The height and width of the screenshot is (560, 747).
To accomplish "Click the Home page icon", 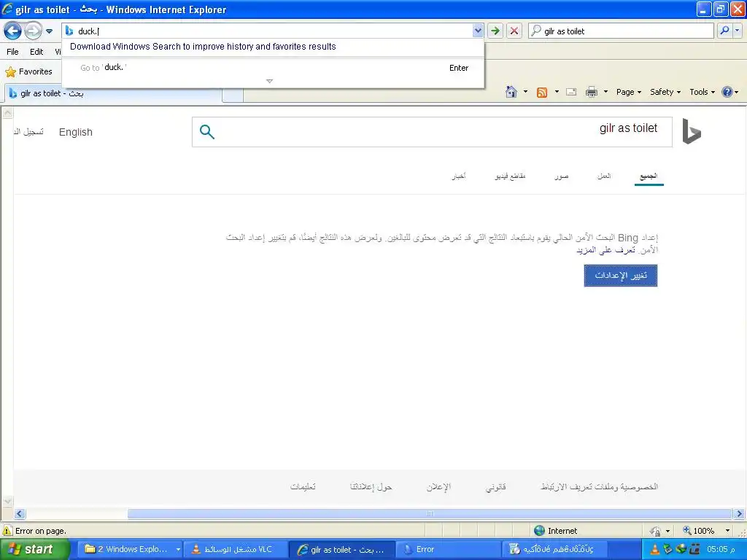I will [511, 92].
